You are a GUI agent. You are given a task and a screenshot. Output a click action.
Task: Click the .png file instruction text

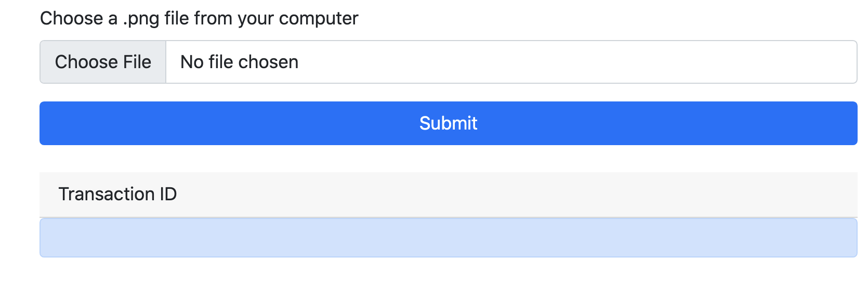point(199,18)
